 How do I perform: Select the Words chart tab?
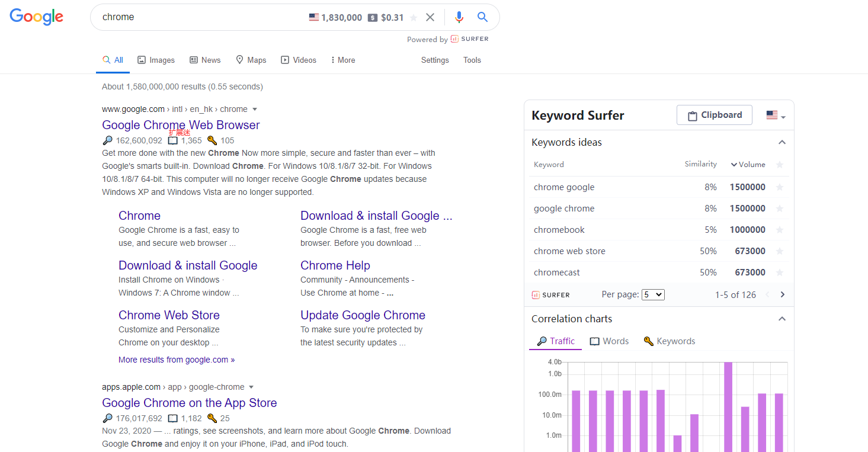tap(609, 341)
